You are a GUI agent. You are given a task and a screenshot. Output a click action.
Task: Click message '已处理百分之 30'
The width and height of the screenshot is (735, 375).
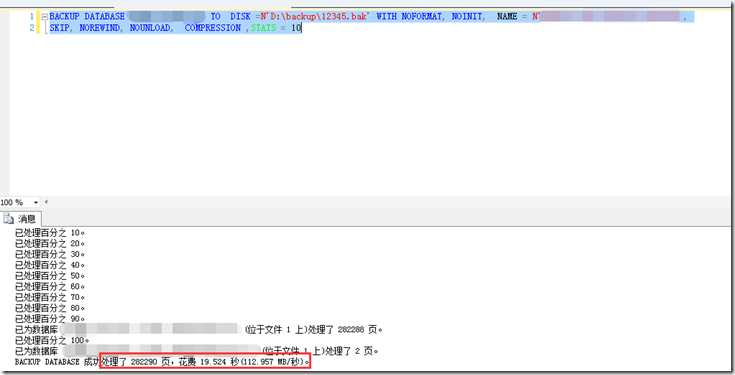[x=50, y=255]
